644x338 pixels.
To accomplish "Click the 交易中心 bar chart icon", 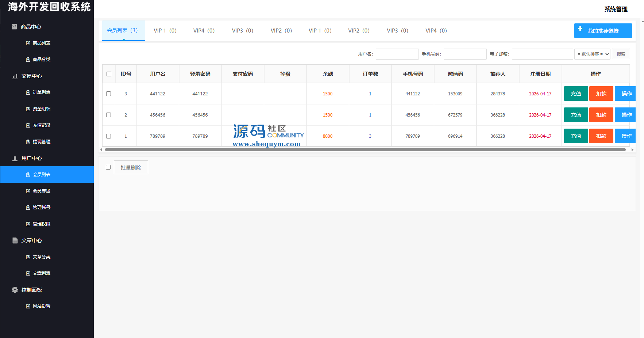I will click(x=15, y=76).
